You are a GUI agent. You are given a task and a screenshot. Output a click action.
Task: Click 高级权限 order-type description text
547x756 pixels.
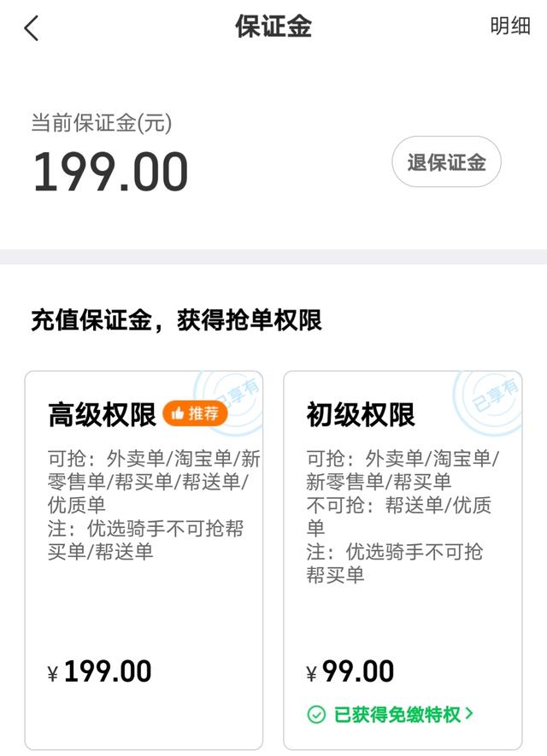click(x=154, y=482)
